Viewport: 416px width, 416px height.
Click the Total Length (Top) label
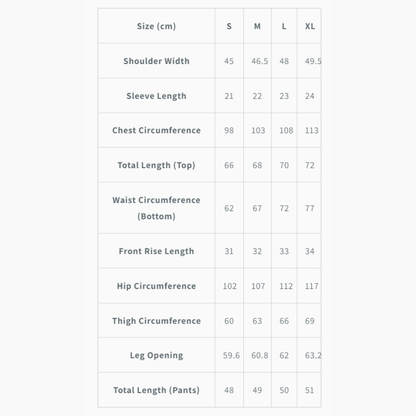tap(156, 165)
